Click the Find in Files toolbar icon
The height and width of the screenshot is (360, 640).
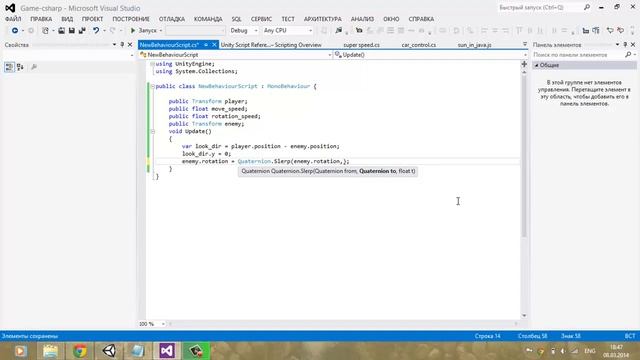338,31
